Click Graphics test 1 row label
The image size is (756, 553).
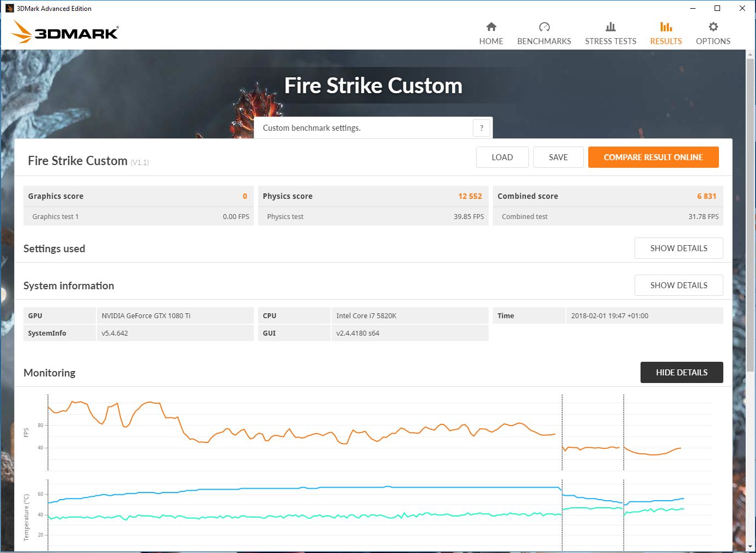(x=56, y=217)
